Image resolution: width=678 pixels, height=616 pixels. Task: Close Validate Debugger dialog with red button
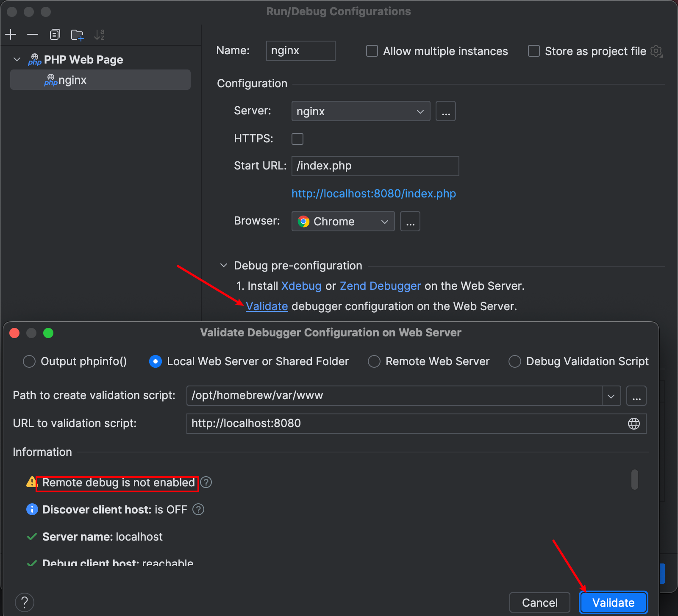(x=14, y=333)
